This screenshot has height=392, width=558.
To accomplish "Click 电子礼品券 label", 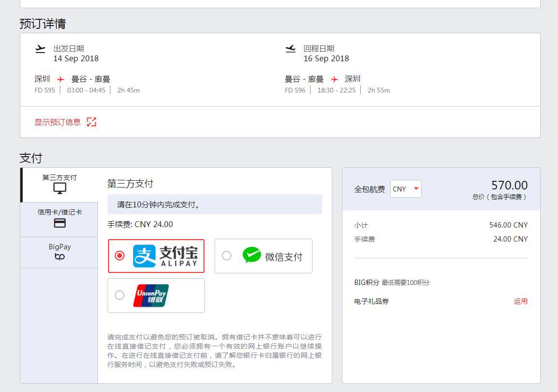I will coord(371,301).
